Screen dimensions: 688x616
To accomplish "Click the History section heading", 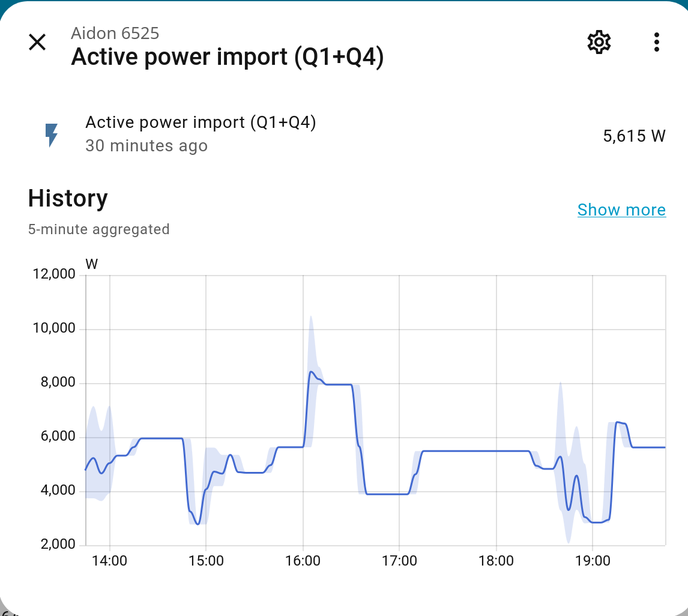I will tap(68, 198).
